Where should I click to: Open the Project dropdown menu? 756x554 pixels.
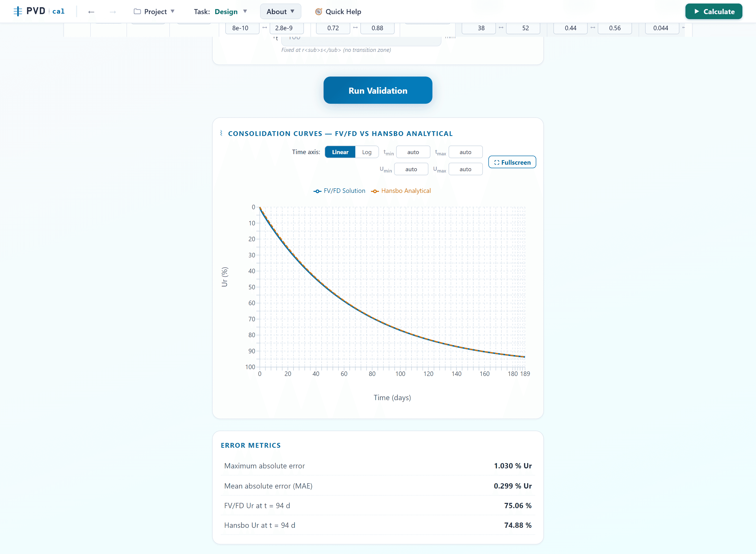154,12
